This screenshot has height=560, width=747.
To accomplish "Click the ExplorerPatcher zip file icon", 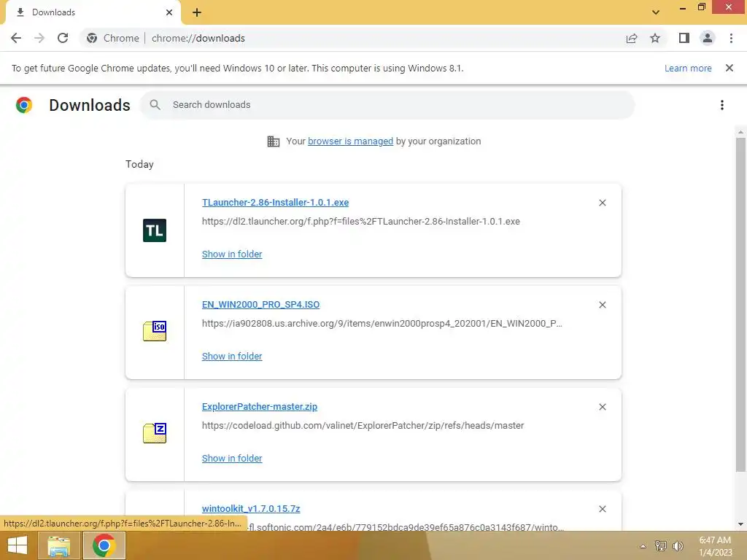I will [155, 433].
